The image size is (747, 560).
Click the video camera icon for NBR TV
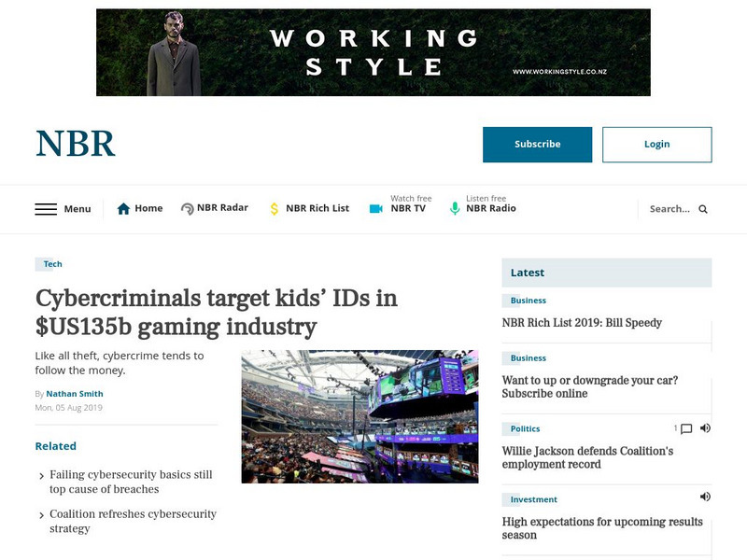(x=376, y=208)
